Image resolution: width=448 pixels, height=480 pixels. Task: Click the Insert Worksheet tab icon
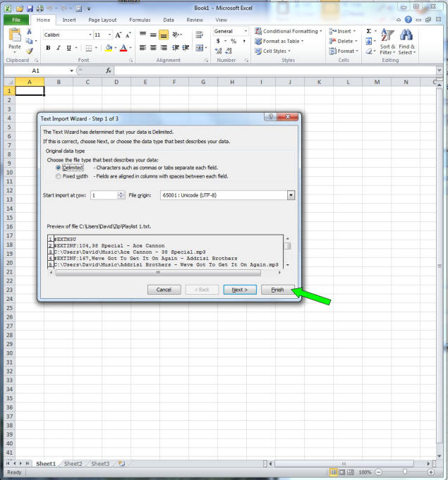[121, 464]
